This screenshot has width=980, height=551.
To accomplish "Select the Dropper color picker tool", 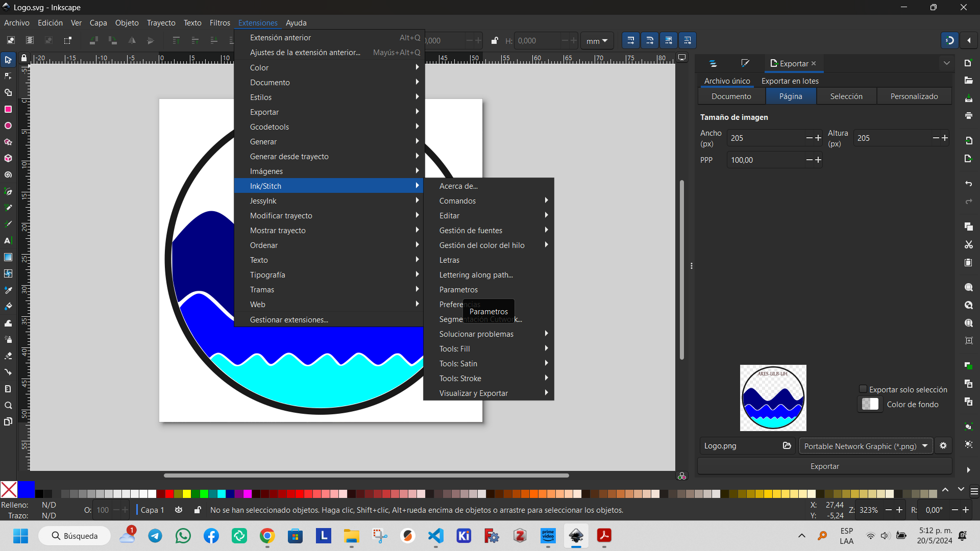I will click(8, 290).
